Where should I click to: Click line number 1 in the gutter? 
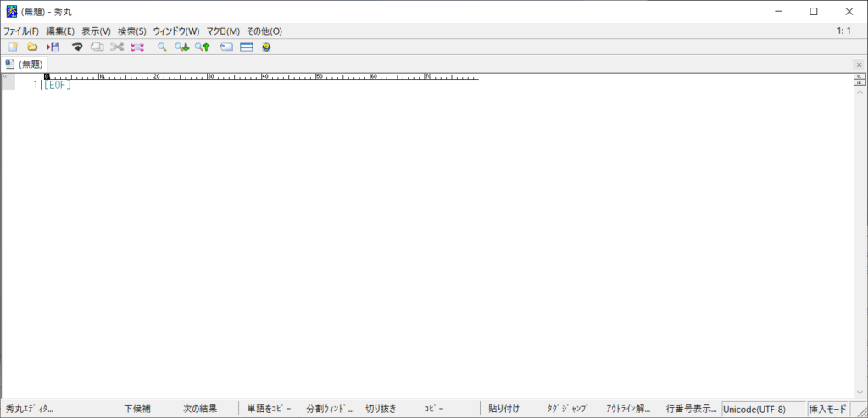(x=36, y=86)
